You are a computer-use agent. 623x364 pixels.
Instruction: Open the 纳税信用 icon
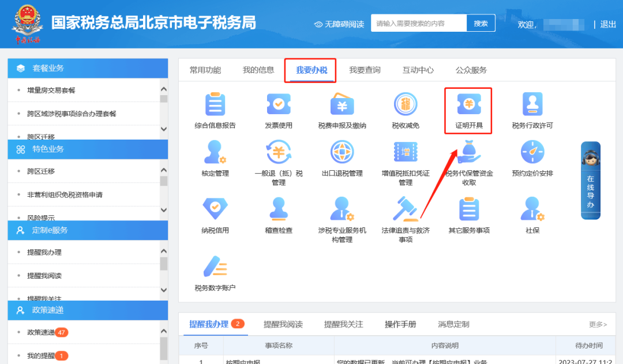coord(215,209)
